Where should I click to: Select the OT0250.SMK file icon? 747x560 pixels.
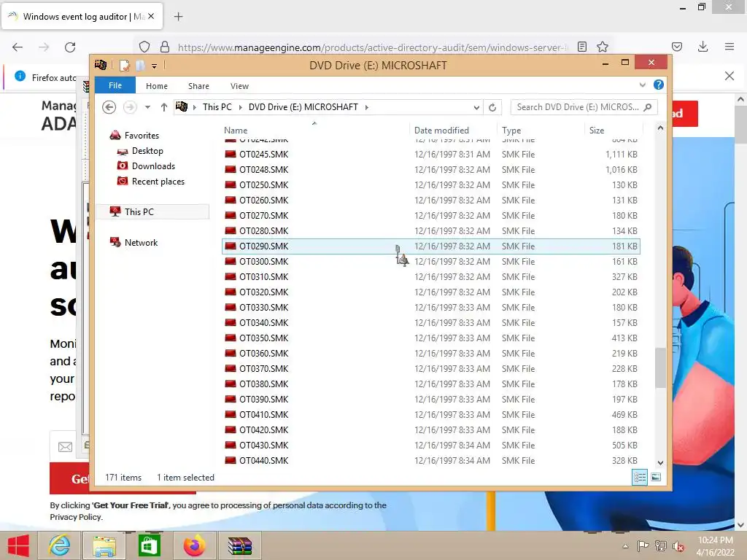click(x=231, y=184)
